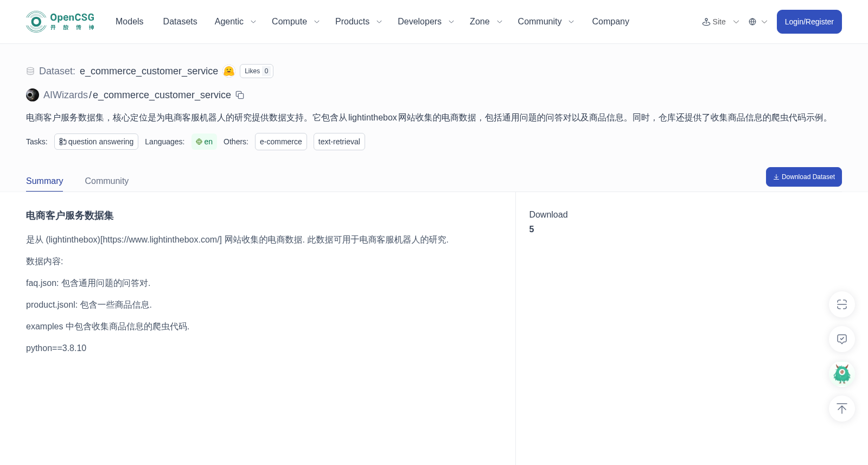The height and width of the screenshot is (465, 868).
Task: Open the Models menu item
Action: pos(129,22)
